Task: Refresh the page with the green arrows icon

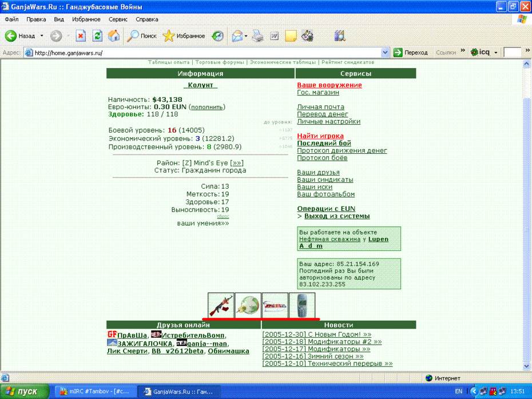Action: click(x=97, y=35)
